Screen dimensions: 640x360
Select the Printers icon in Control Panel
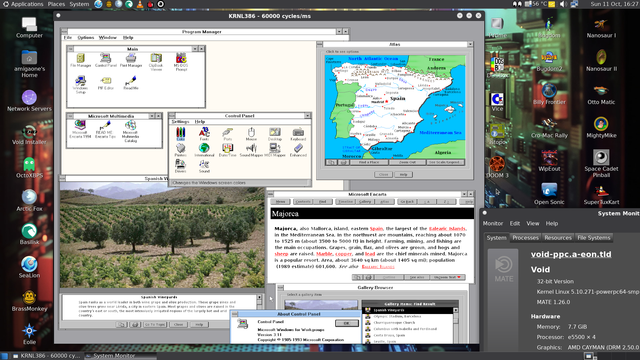[x=180, y=150]
